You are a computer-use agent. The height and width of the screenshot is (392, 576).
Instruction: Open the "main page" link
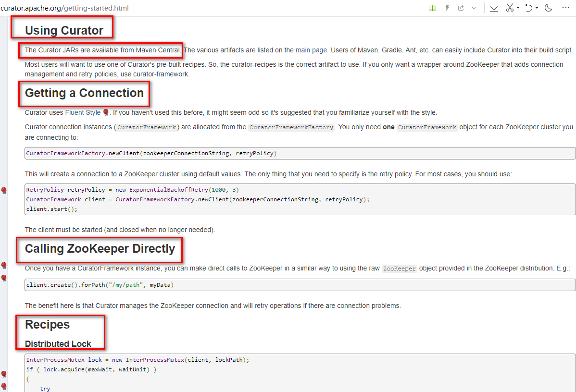click(311, 50)
